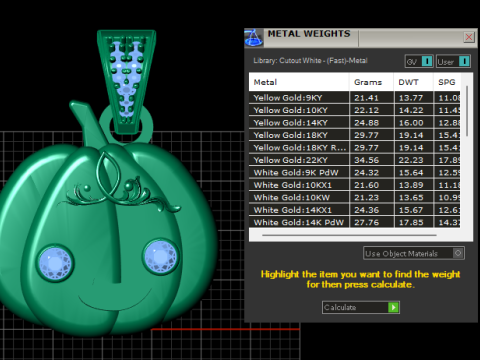
Task: Click the SPG column header
Action: (x=447, y=82)
